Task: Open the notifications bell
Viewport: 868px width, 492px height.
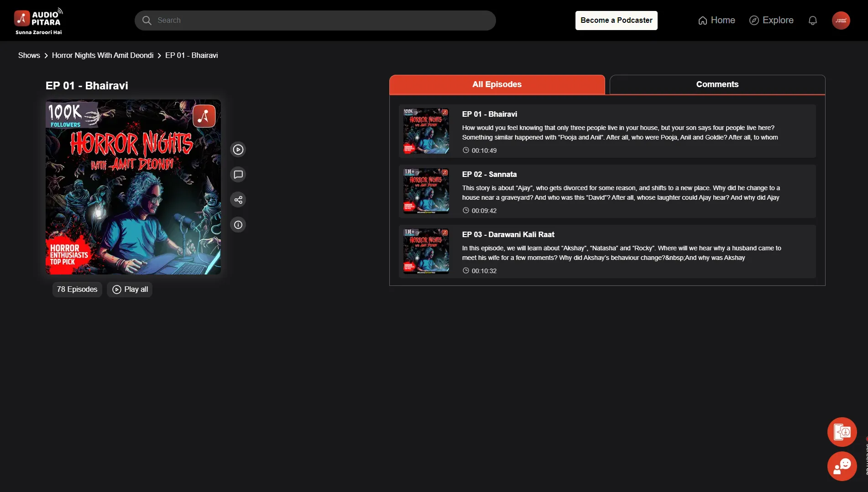Action: point(812,21)
